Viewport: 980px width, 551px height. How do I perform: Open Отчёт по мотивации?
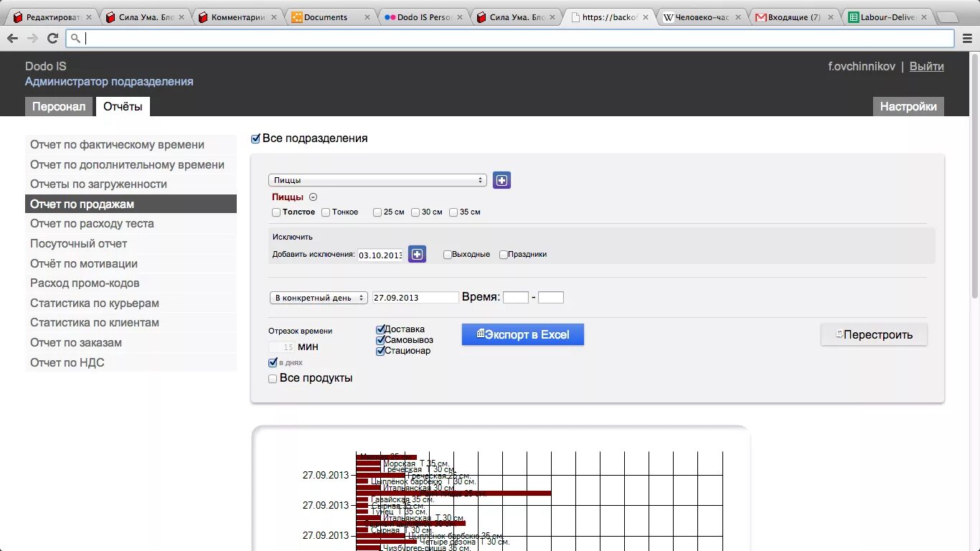tap(131, 263)
